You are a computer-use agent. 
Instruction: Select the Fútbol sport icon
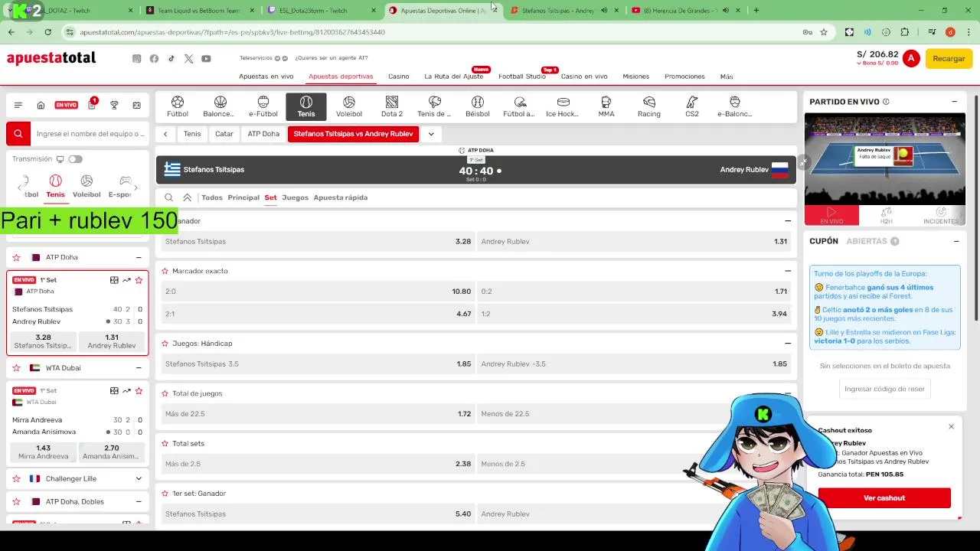[178, 106]
